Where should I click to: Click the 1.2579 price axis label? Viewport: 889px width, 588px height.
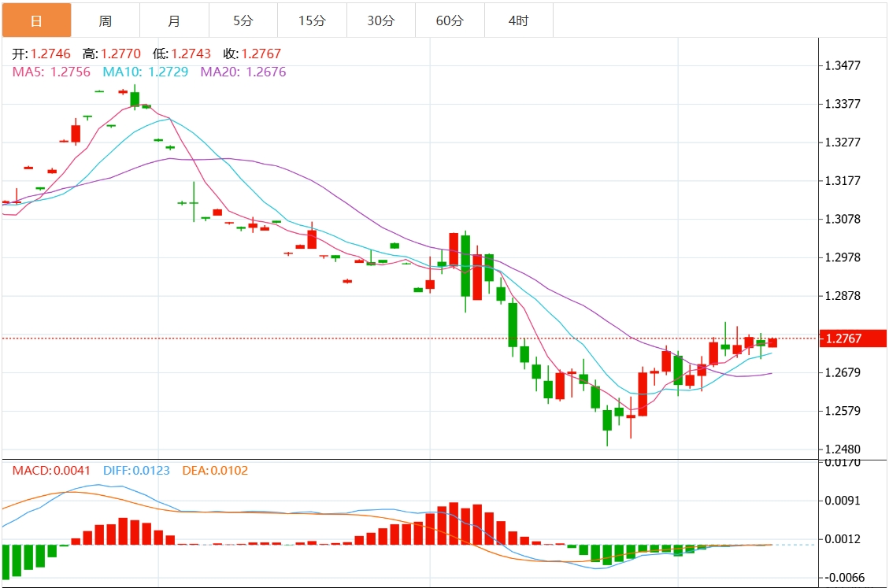pos(843,411)
